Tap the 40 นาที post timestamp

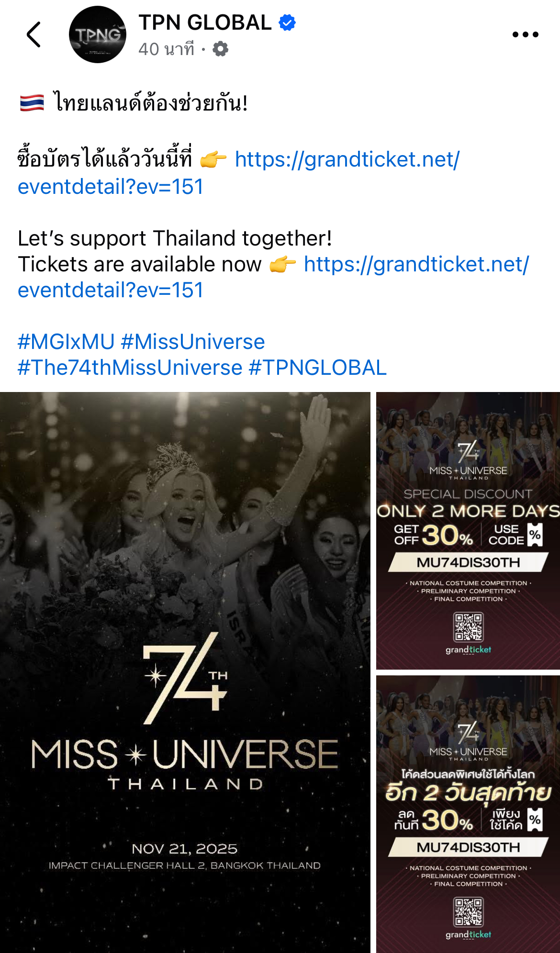click(x=167, y=49)
